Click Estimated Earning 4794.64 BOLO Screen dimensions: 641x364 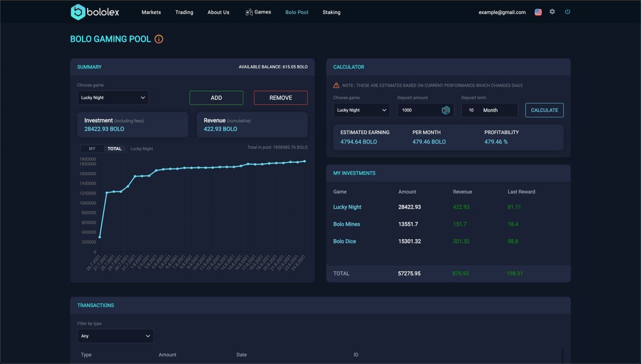[x=359, y=142]
